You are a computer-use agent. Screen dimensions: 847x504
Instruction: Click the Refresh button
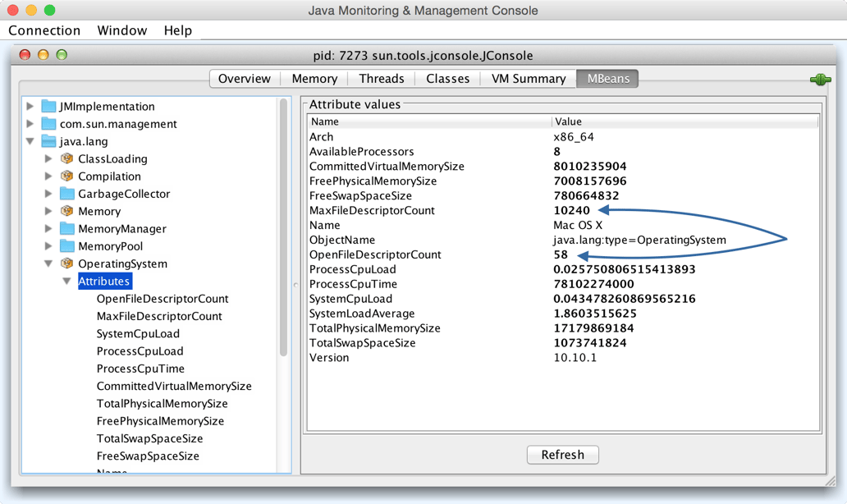coord(562,454)
